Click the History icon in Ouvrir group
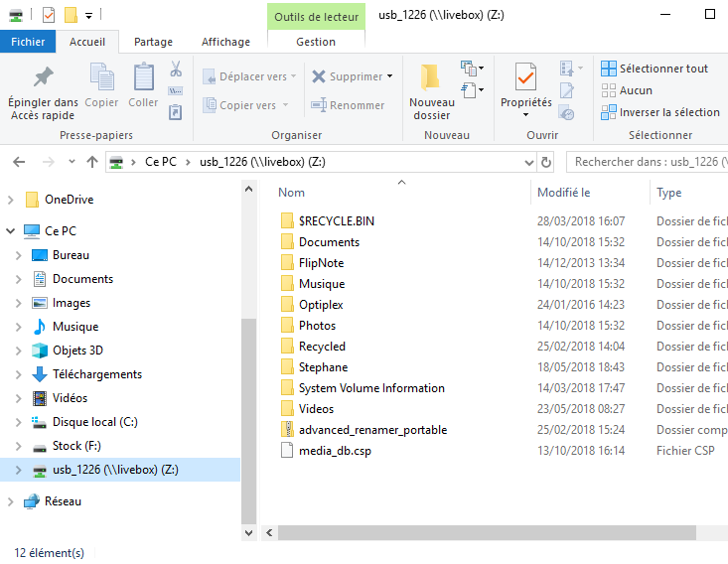The height and width of the screenshot is (564, 728). coord(567,112)
